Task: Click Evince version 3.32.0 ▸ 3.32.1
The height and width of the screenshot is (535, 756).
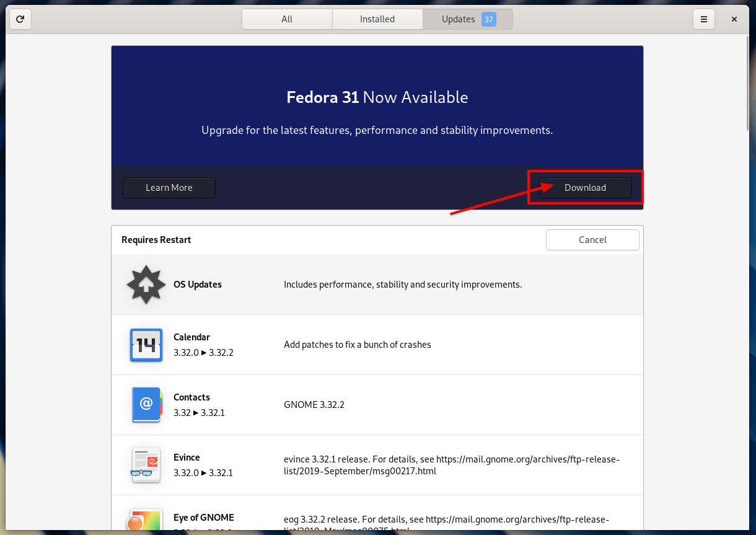Action: (203, 473)
